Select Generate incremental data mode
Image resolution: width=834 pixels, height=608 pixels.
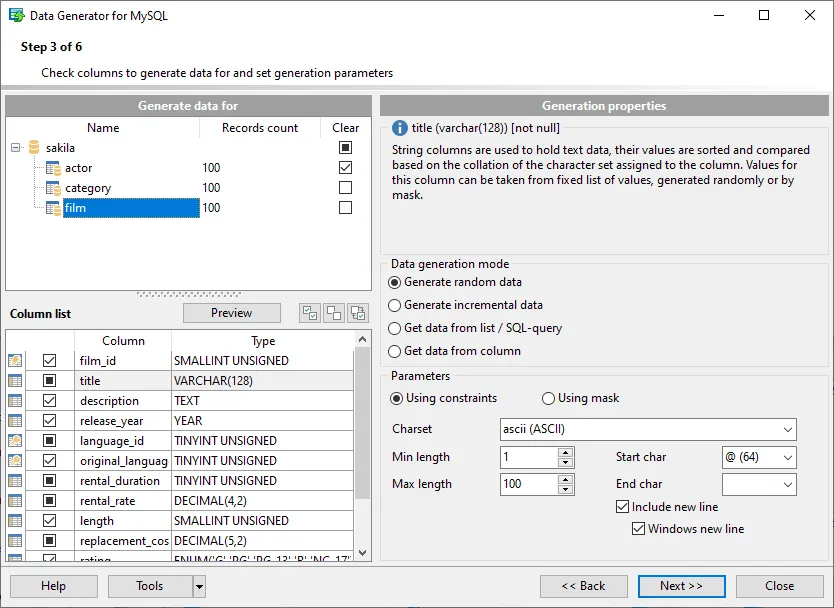pos(395,305)
